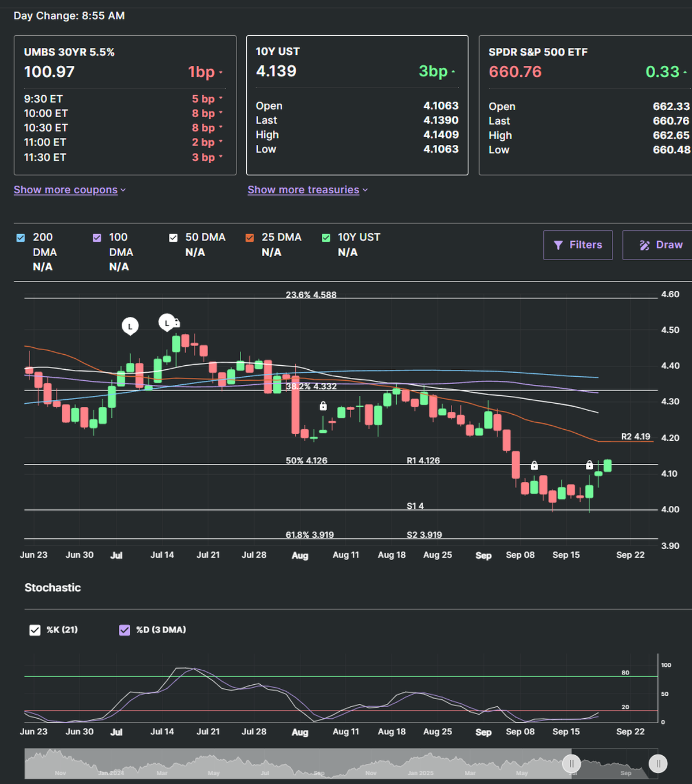Viewport: 692px width, 784px height.
Task: Click the historical overview strip near Jan 2025
Action: (420, 764)
